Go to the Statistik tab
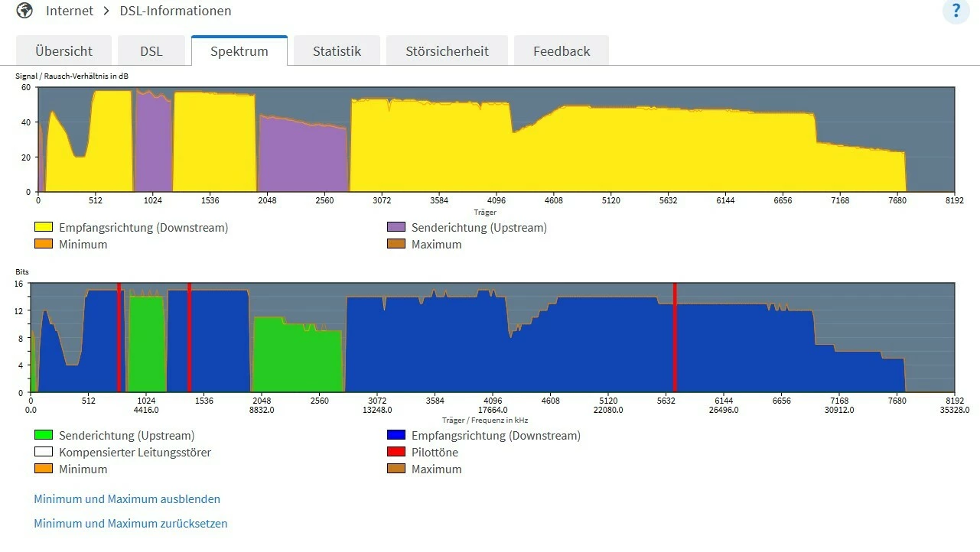 337,51
